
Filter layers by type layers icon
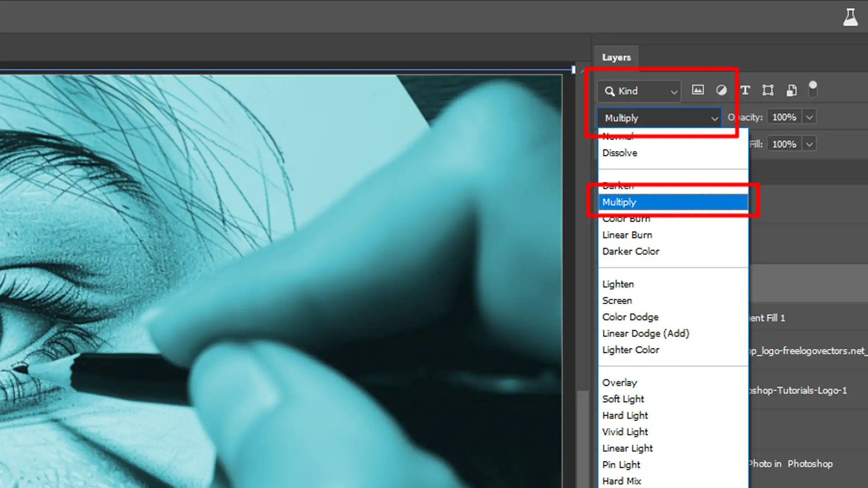745,90
